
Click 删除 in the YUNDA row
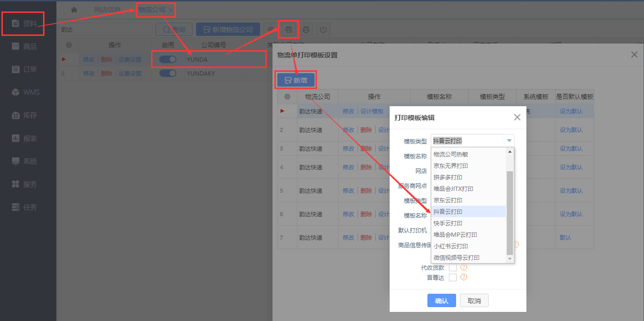107,59
